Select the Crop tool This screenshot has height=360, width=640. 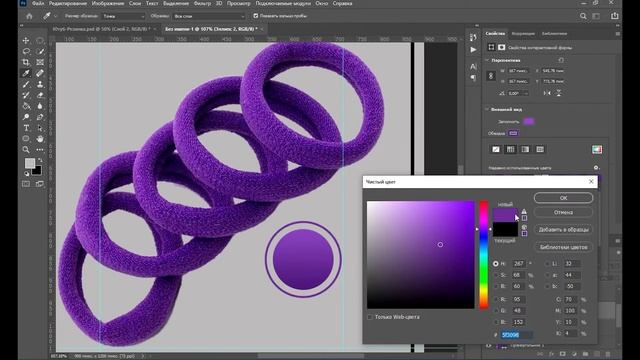pos(26,62)
